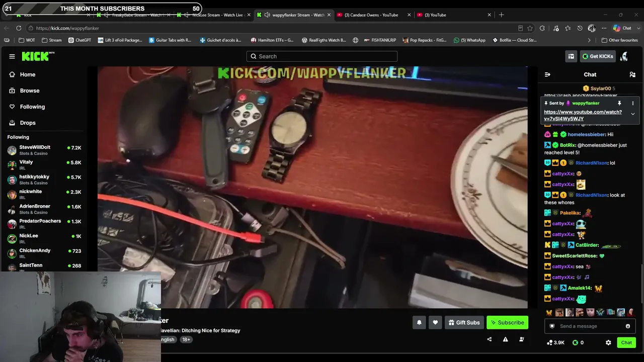The image size is (644, 362).
Task: Open the user profile avatar menu
Action: (624, 56)
